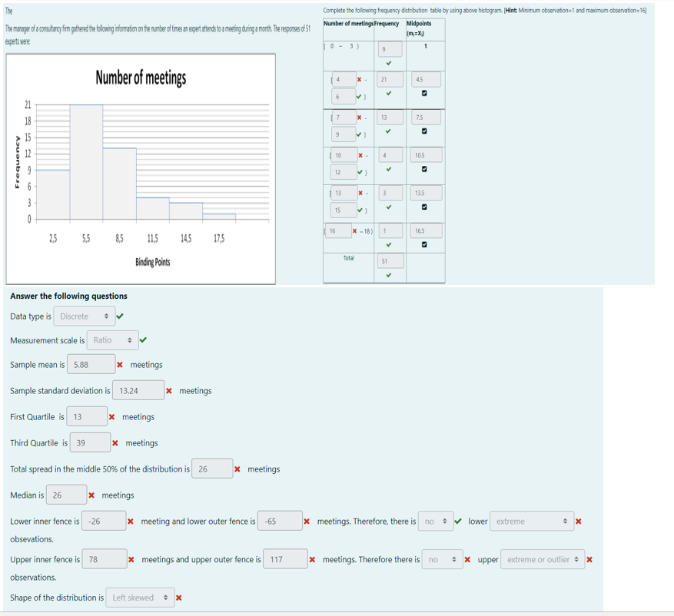The height and width of the screenshot is (616, 674).
Task: Click the midpoint field showing 10.5
Action: coord(427,155)
